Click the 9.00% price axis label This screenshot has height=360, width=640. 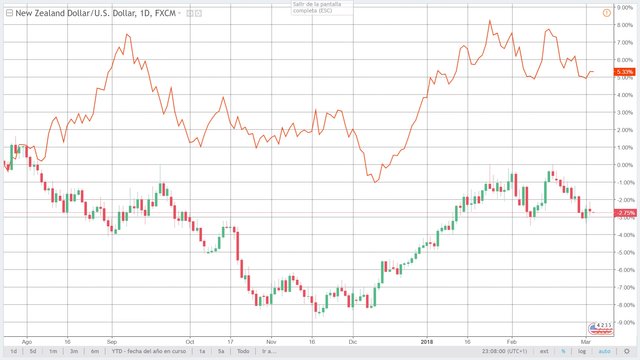pyautogui.click(x=625, y=7)
